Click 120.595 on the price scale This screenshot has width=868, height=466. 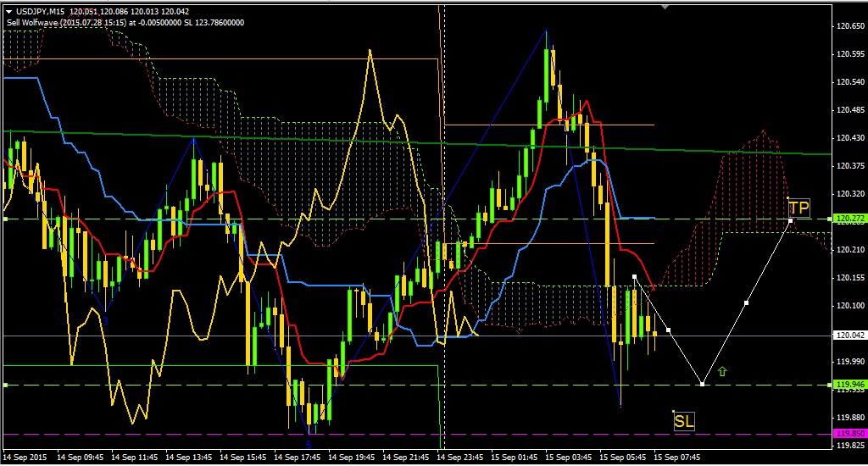[x=850, y=54]
